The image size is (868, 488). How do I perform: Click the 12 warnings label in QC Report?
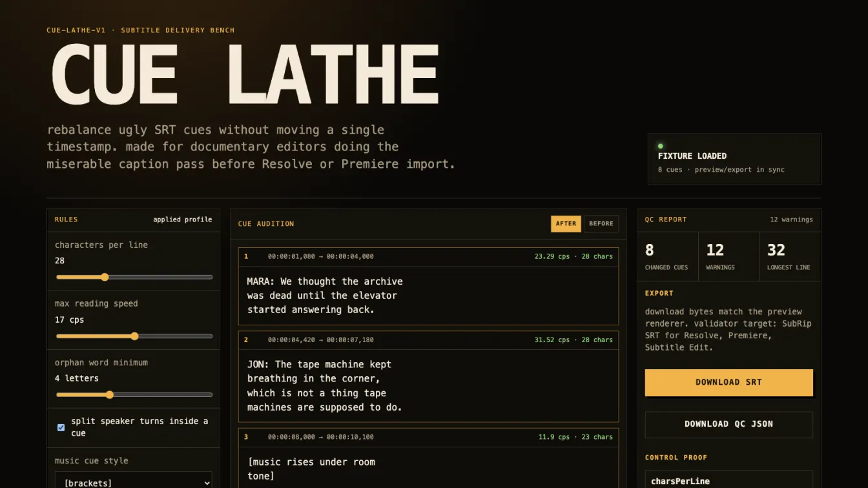(x=791, y=219)
